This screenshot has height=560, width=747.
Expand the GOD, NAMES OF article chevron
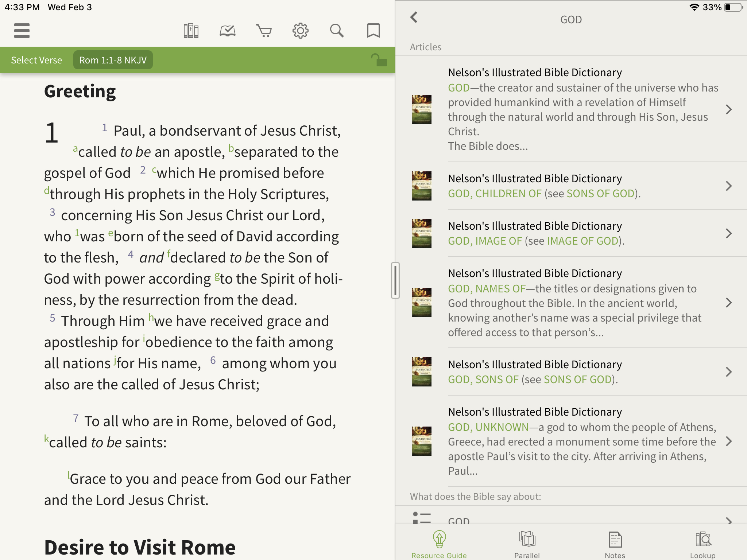(729, 303)
